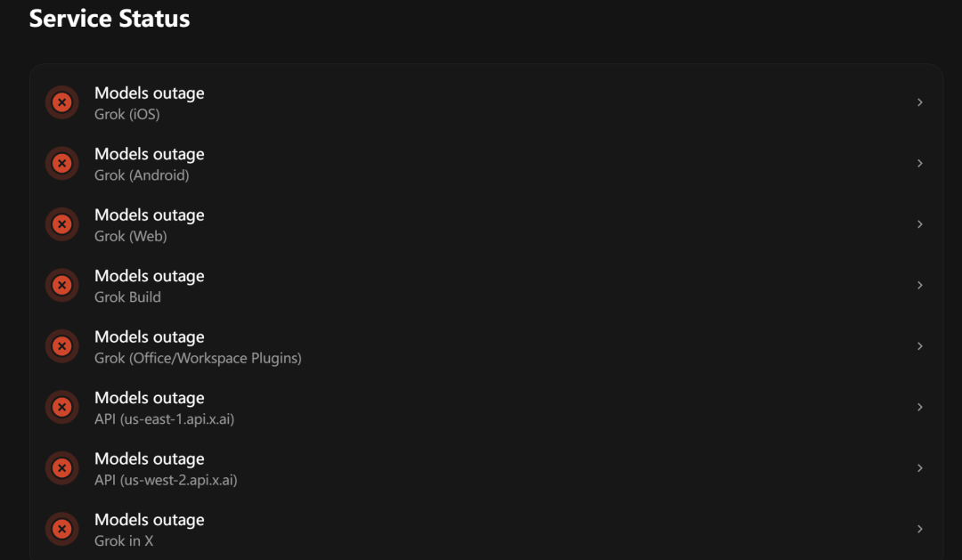Click the Service Status heading
This screenshot has height=560, width=962.
(110, 19)
